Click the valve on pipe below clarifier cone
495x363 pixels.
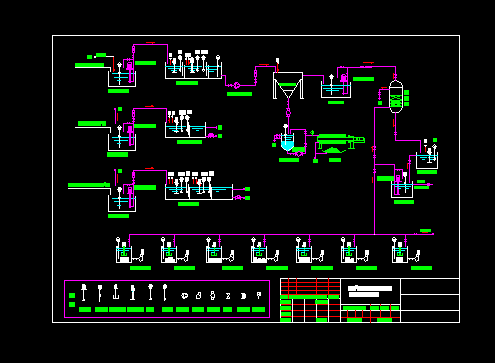pyautogui.click(x=288, y=112)
